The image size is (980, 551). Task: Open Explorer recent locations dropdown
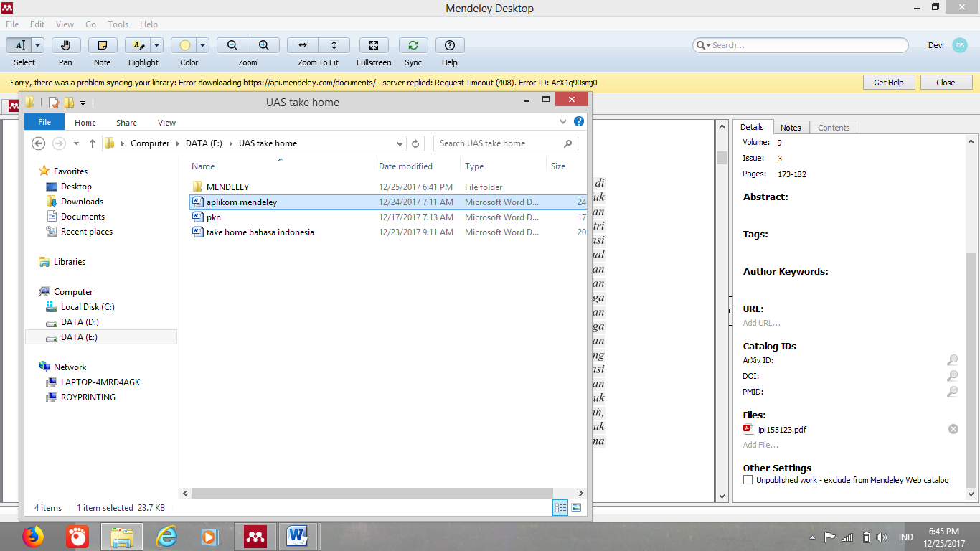(77, 143)
